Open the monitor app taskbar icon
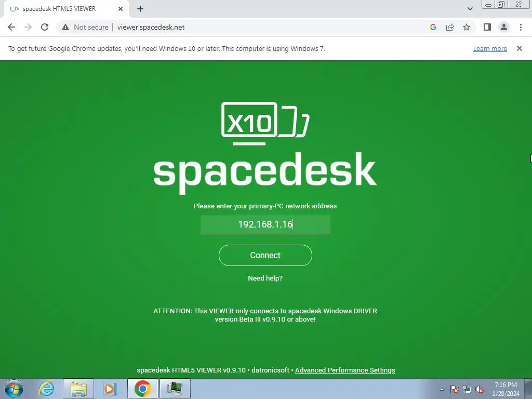 pos(175,389)
